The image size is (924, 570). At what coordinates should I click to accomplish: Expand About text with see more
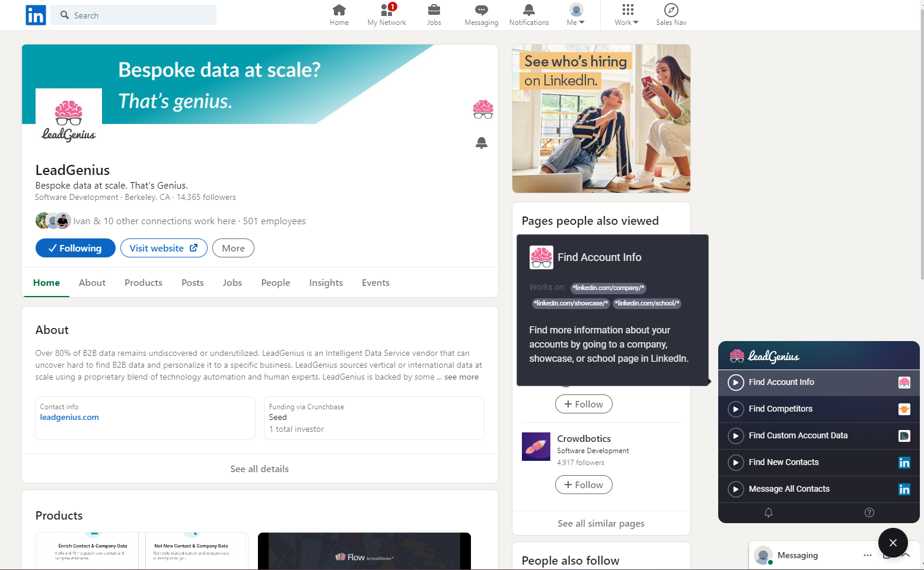click(x=461, y=377)
